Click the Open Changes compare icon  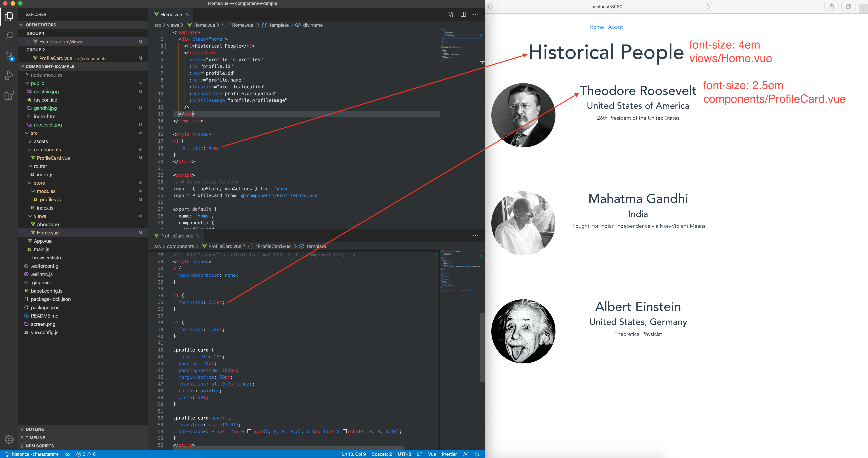pyautogui.click(x=451, y=15)
